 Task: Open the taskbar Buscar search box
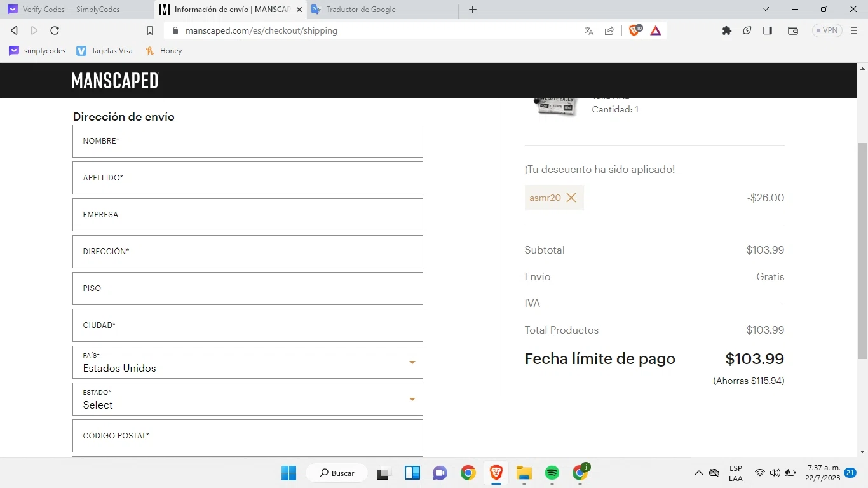[x=337, y=473]
